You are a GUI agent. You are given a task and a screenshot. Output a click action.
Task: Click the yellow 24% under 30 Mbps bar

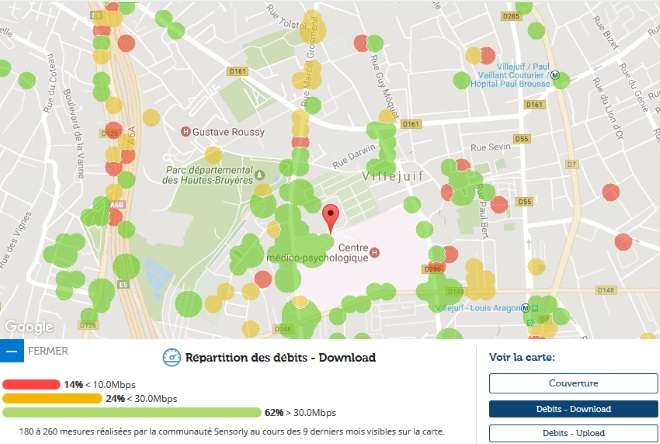tap(52, 398)
